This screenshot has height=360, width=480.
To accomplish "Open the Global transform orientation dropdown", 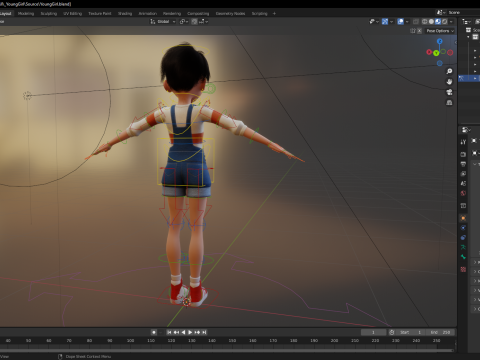I will (x=163, y=22).
